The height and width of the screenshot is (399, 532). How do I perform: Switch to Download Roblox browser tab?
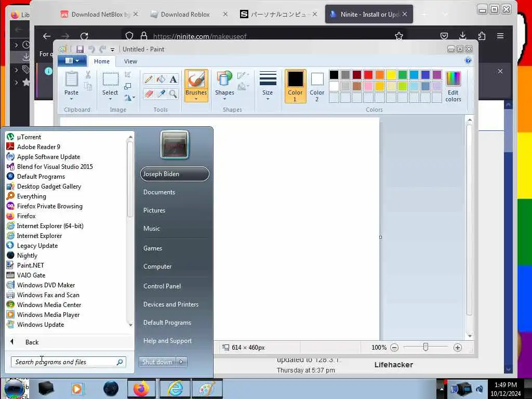185,14
